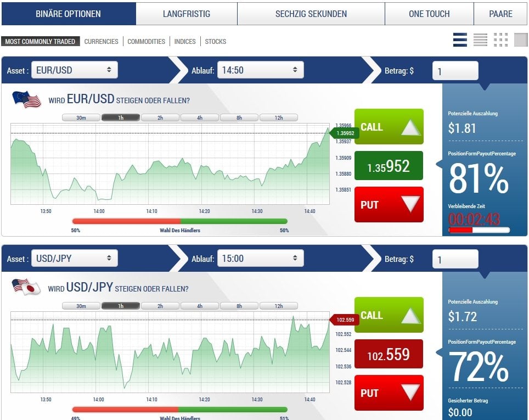The width and height of the screenshot is (529, 420).
Task: Select 4h range on EUR/USD chart
Action: tap(200, 117)
